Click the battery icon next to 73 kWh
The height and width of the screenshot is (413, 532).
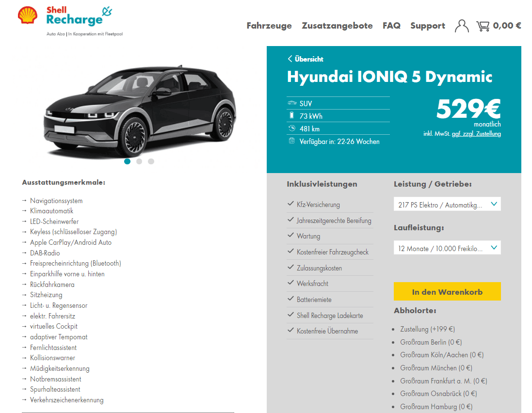291,116
